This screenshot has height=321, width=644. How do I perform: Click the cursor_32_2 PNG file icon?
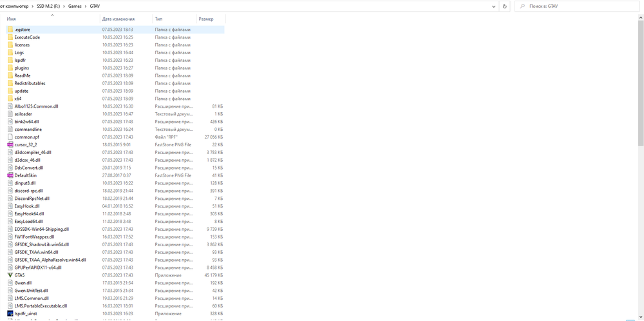pyautogui.click(x=10, y=144)
